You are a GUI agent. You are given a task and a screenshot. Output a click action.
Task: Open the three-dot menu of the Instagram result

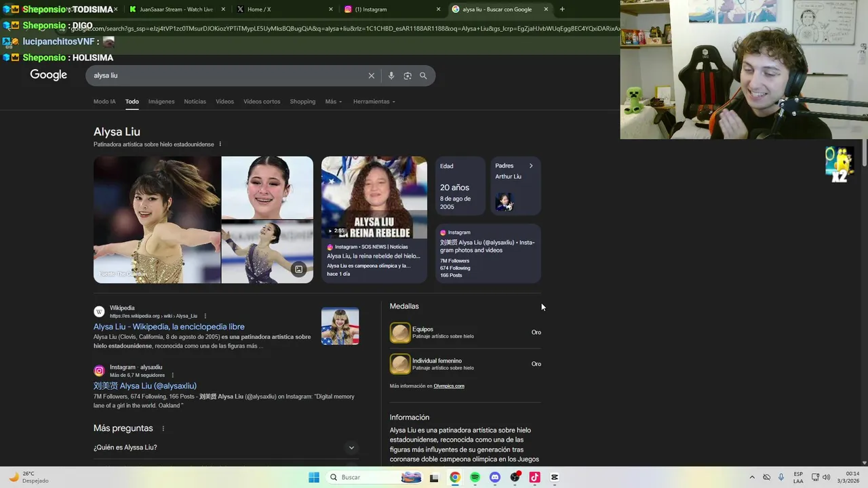pos(172,375)
